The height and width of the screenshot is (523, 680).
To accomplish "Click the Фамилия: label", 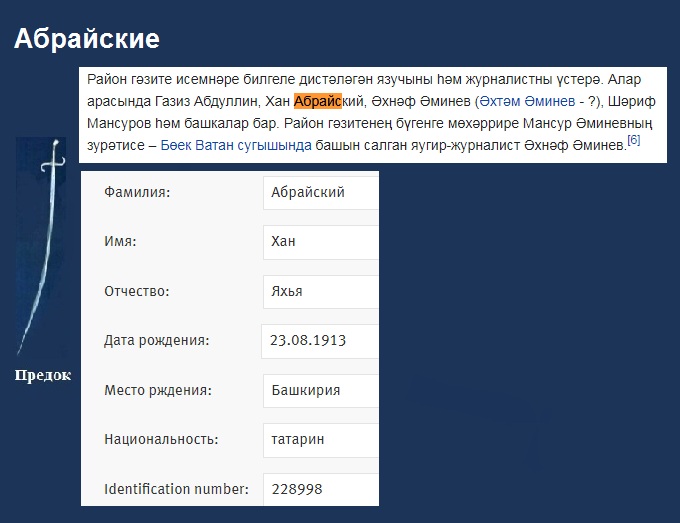I will click(x=137, y=192).
